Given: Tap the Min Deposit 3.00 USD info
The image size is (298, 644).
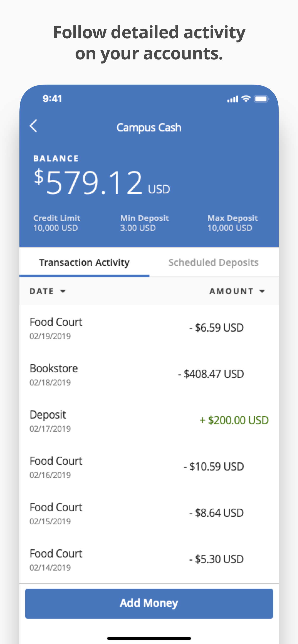Looking at the screenshot, I should (x=144, y=223).
